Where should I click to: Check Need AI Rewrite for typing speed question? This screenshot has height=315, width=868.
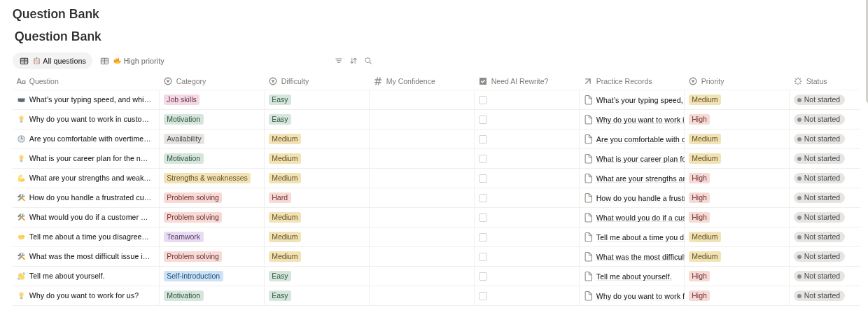pos(483,100)
